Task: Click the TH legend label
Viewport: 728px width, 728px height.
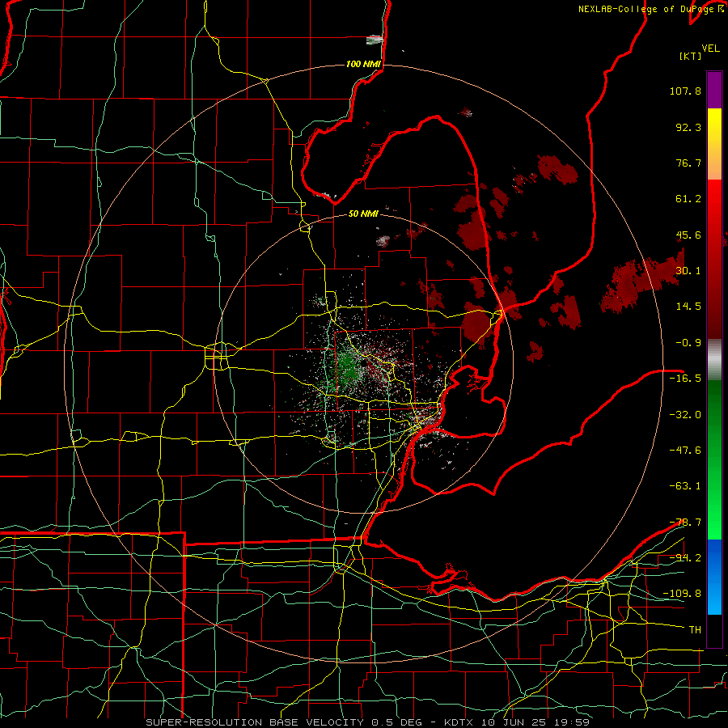Action: tap(695, 630)
